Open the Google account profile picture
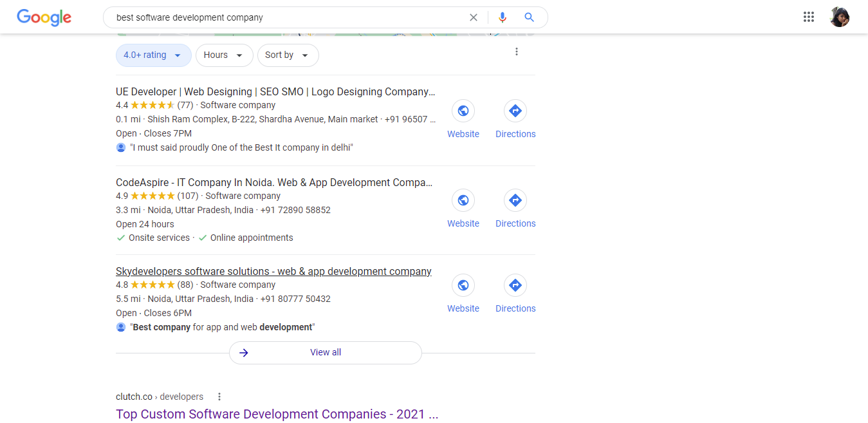Screen dimensions: 868x423 (840, 17)
